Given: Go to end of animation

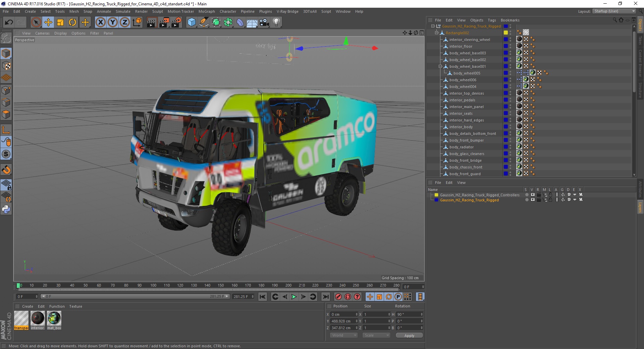Looking at the screenshot, I should click(x=325, y=297).
